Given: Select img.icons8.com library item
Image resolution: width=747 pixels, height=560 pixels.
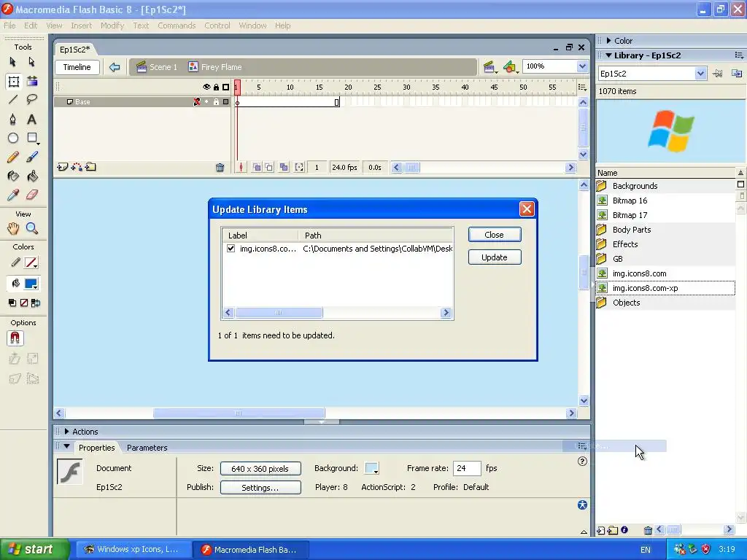Looking at the screenshot, I should point(665,273).
